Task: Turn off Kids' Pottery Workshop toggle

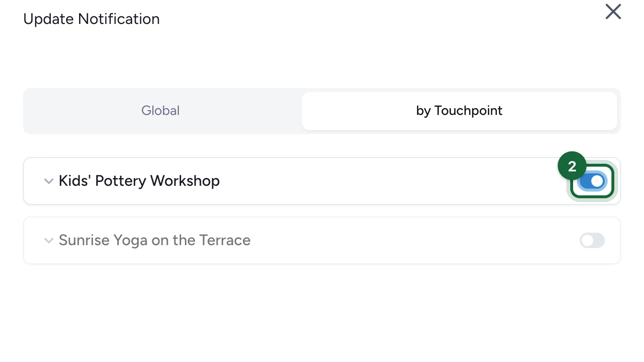Action: (x=592, y=181)
